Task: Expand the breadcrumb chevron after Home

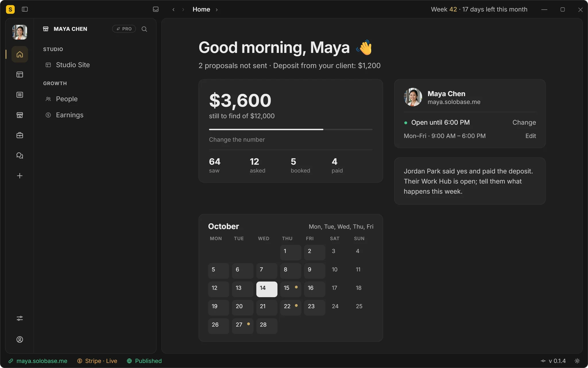Action: (216, 9)
